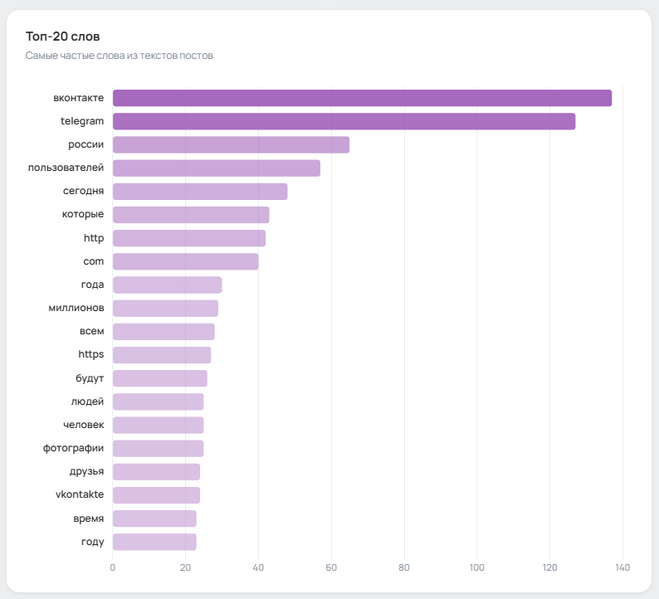Click the vkontakte bar

156,495
